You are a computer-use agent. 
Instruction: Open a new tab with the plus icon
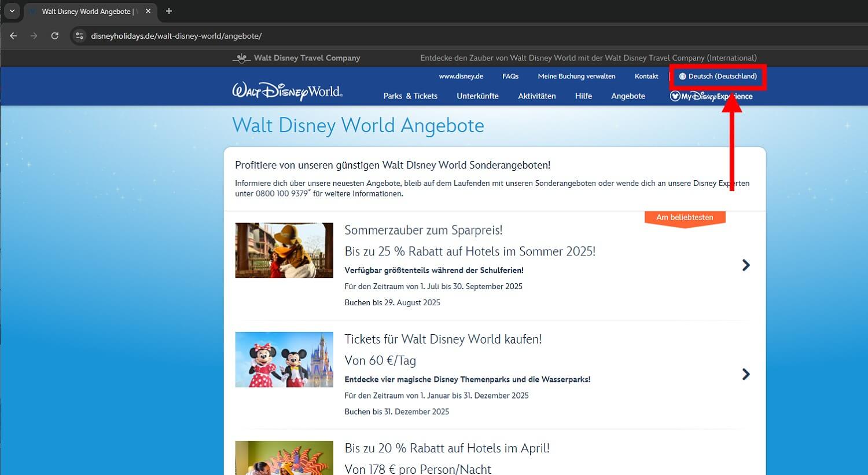pos(169,11)
